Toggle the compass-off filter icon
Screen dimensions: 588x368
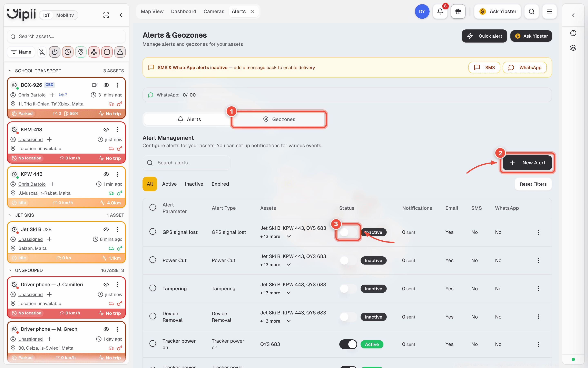point(42,52)
